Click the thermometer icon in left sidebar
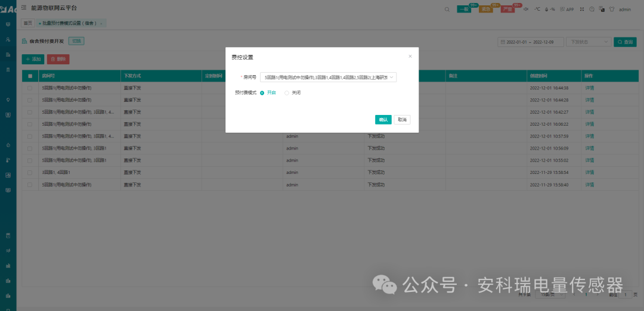Viewport: 644px width, 311px height. pyautogui.click(x=8, y=160)
